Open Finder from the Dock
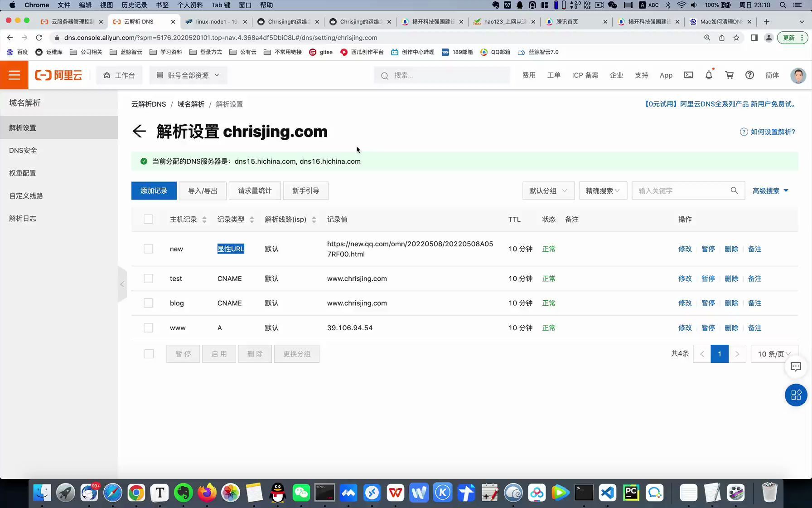The width and height of the screenshot is (812, 508). coord(42,493)
